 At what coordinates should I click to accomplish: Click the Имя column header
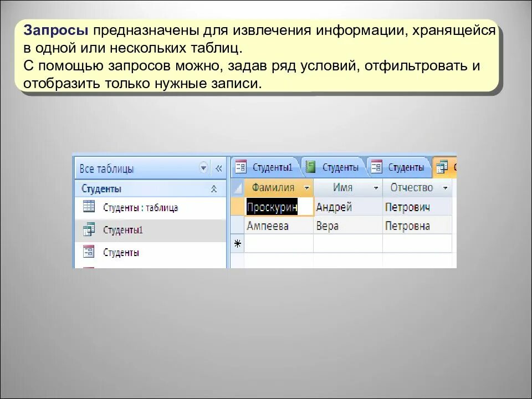pyautogui.click(x=348, y=187)
